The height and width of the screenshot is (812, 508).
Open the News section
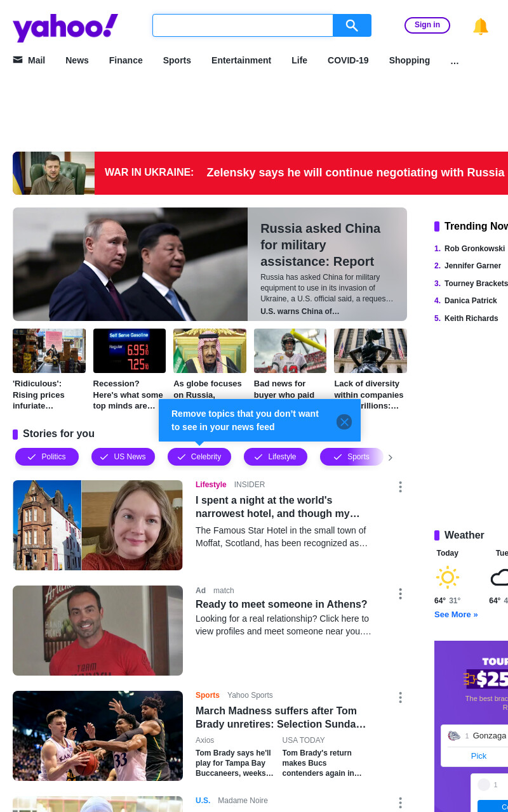pyautogui.click(x=77, y=60)
